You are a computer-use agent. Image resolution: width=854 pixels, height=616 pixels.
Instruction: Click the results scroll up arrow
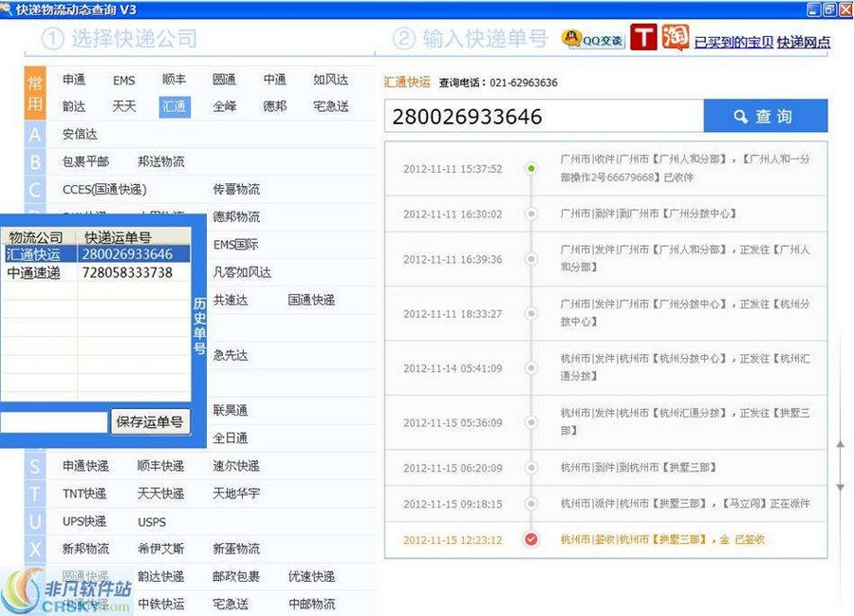pyautogui.click(x=841, y=445)
